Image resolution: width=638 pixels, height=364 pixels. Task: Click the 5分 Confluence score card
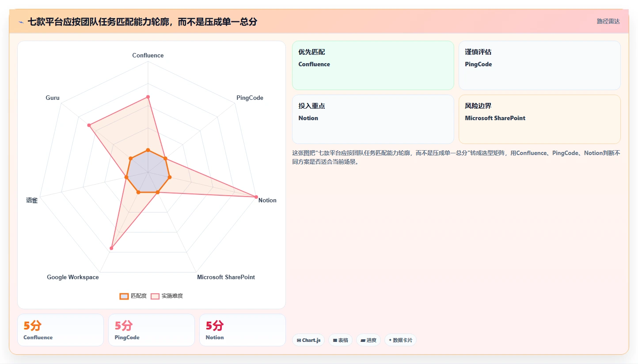pyautogui.click(x=61, y=330)
